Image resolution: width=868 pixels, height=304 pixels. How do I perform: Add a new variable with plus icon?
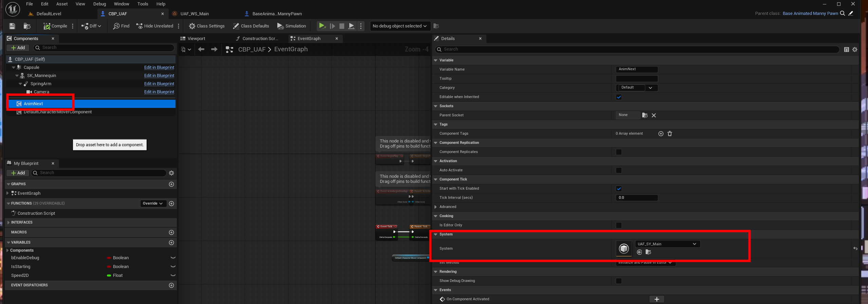[x=171, y=243]
